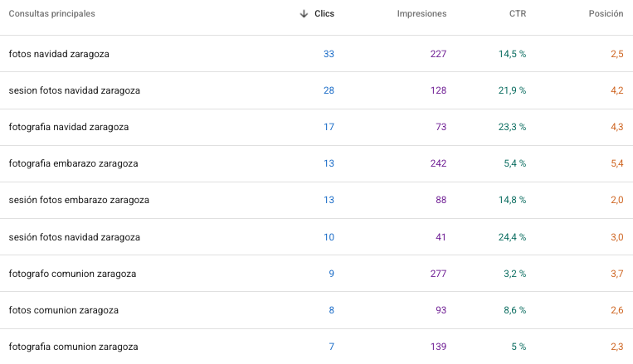The image size is (633, 364).
Task: Open the 'fotografia navidad zaragoza' query
Action: coord(68,127)
